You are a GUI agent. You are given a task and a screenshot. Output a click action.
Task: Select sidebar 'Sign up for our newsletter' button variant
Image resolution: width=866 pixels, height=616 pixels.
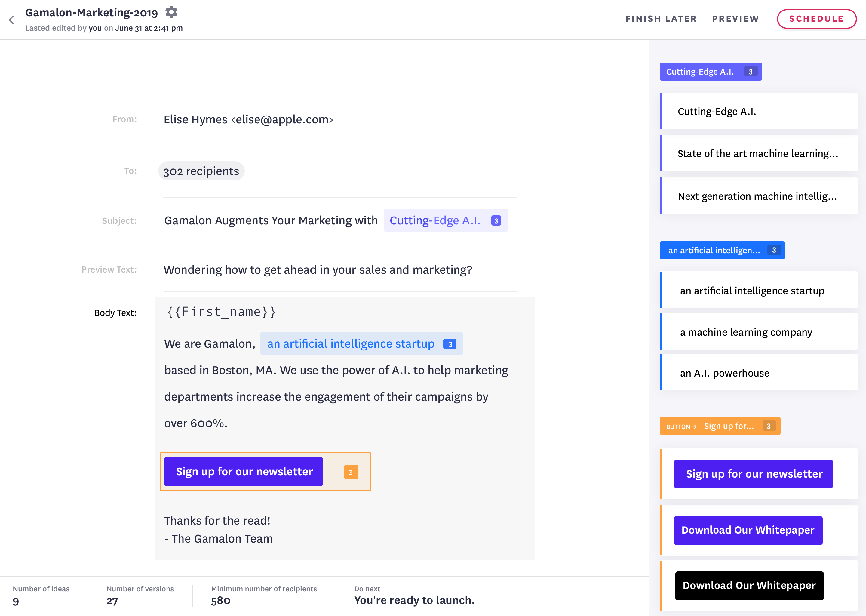click(x=753, y=474)
